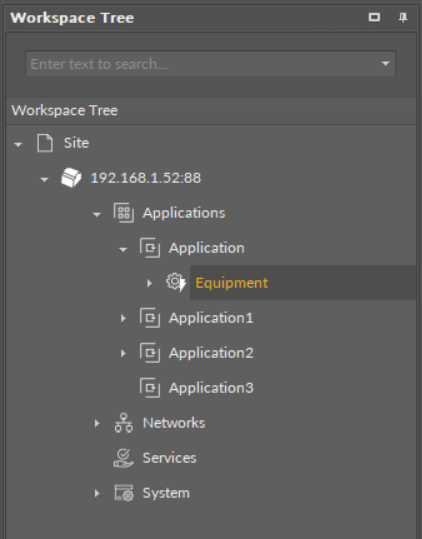Image resolution: width=422 pixels, height=539 pixels.
Task: Collapse the Applications folder node
Action: click(x=97, y=214)
